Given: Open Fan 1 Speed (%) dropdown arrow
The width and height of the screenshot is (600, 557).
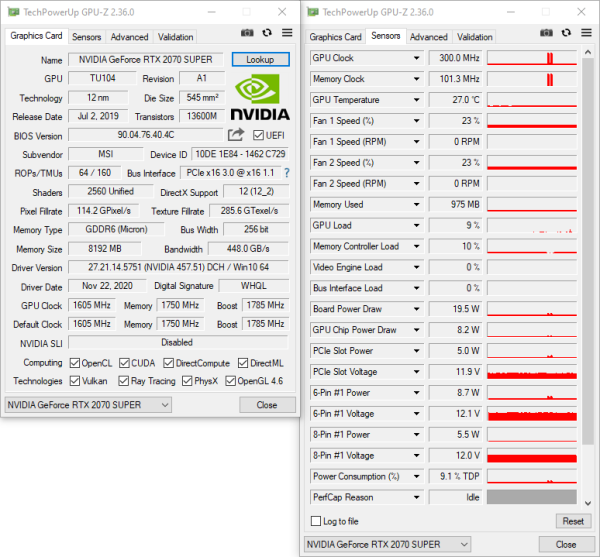Looking at the screenshot, I should pos(416,121).
